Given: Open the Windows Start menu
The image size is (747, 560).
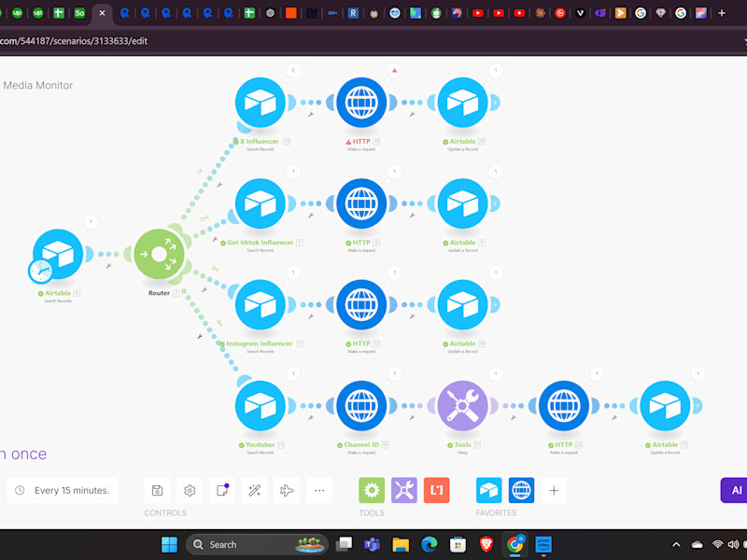Looking at the screenshot, I should tap(169, 544).
